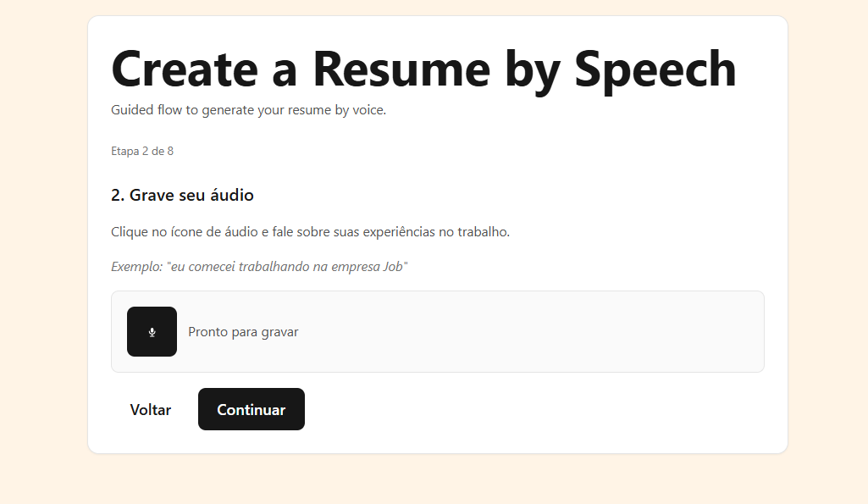868x504 pixels.
Task: Click the 'Etapa 2 de 8' progress label
Action: 142,151
